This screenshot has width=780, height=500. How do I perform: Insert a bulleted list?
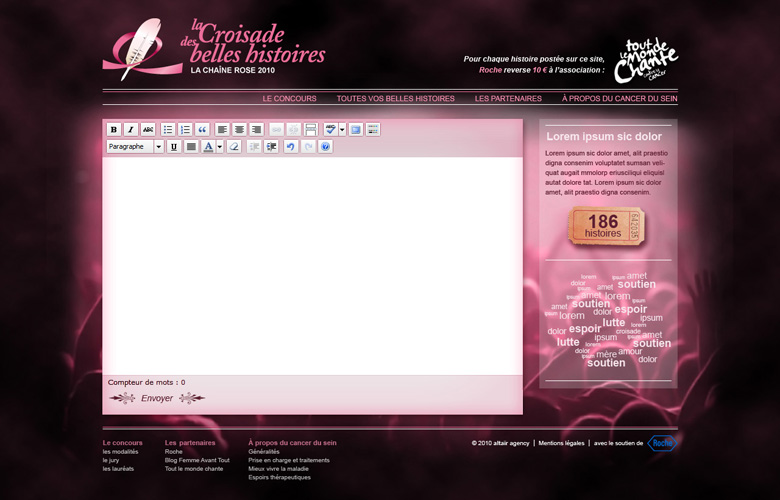(168, 129)
